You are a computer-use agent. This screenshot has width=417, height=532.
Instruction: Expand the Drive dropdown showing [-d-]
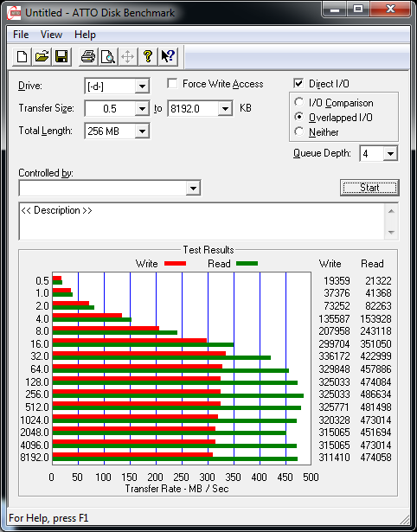pyautogui.click(x=142, y=87)
